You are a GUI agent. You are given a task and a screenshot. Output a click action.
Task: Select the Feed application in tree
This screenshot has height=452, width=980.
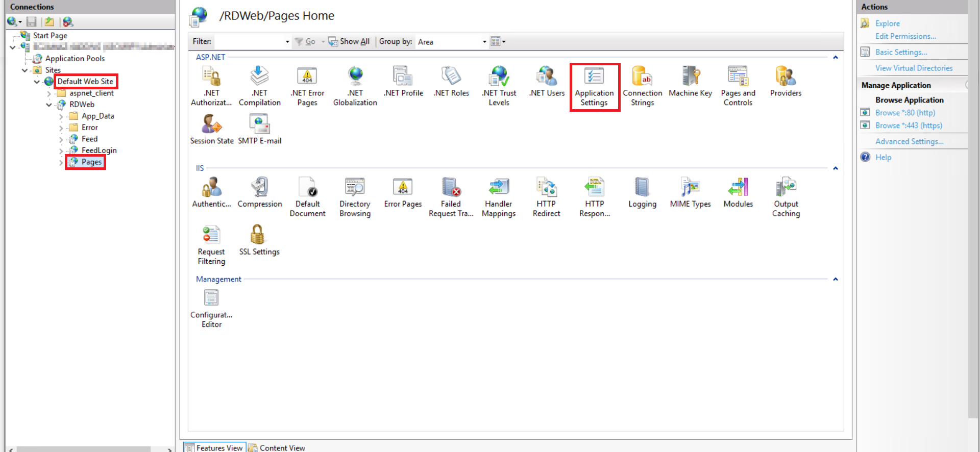click(x=89, y=139)
